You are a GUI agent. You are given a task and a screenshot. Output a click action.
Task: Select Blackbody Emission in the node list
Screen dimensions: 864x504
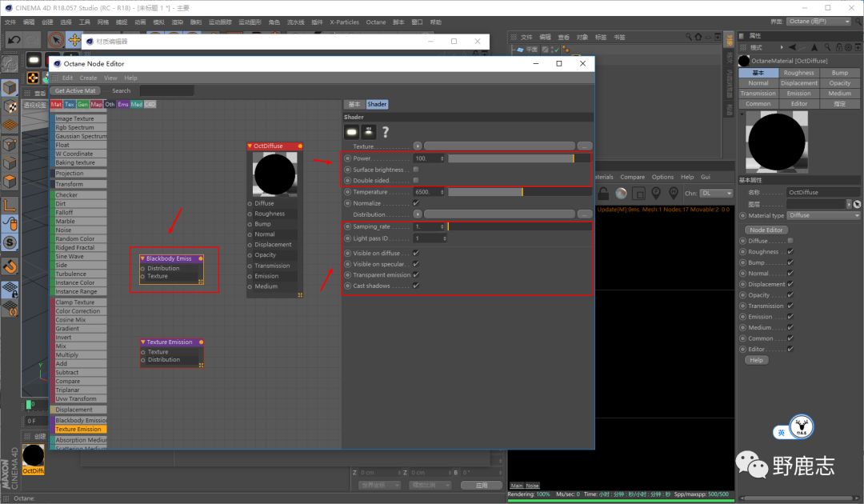click(80, 420)
